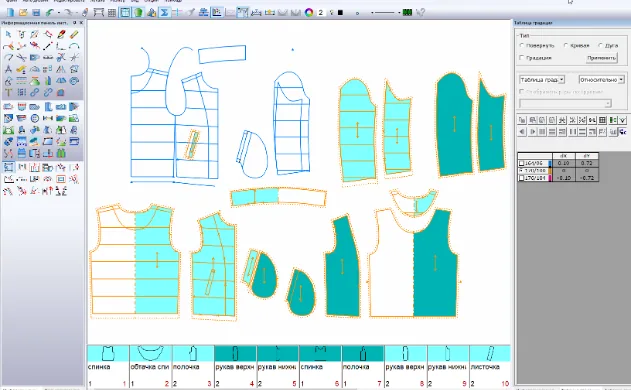Select the 'Кривая' radio option
Image resolution: width=631 pixels, height=390 pixels.
pyautogui.click(x=566, y=45)
